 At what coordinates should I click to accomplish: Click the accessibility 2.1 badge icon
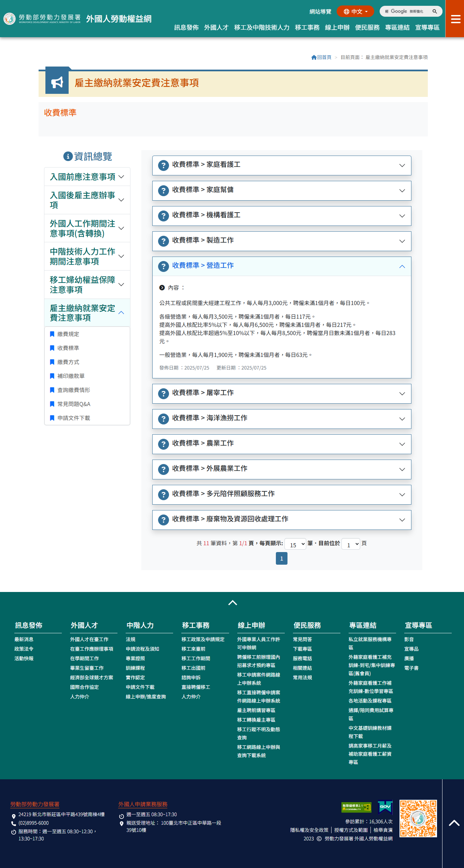click(356, 807)
